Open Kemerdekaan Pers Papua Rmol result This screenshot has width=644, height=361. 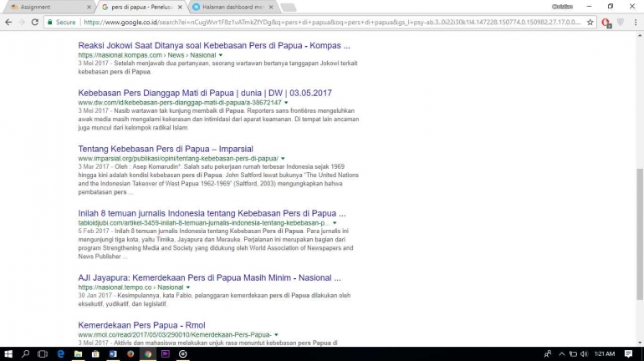click(141, 325)
